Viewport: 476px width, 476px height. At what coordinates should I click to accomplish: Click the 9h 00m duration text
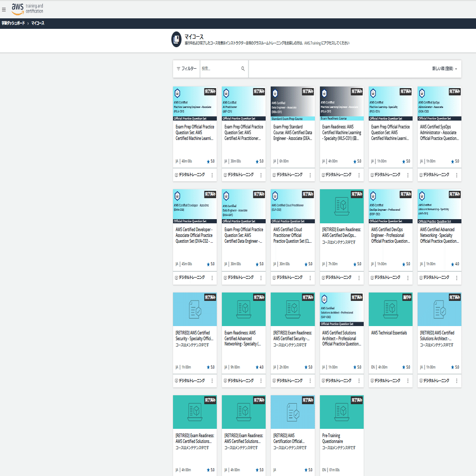tap(235, 367)
